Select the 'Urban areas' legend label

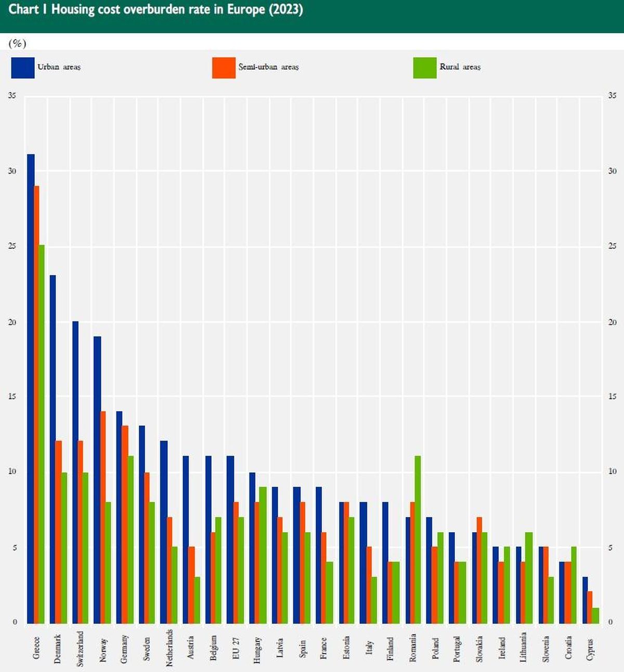point(59,67)
